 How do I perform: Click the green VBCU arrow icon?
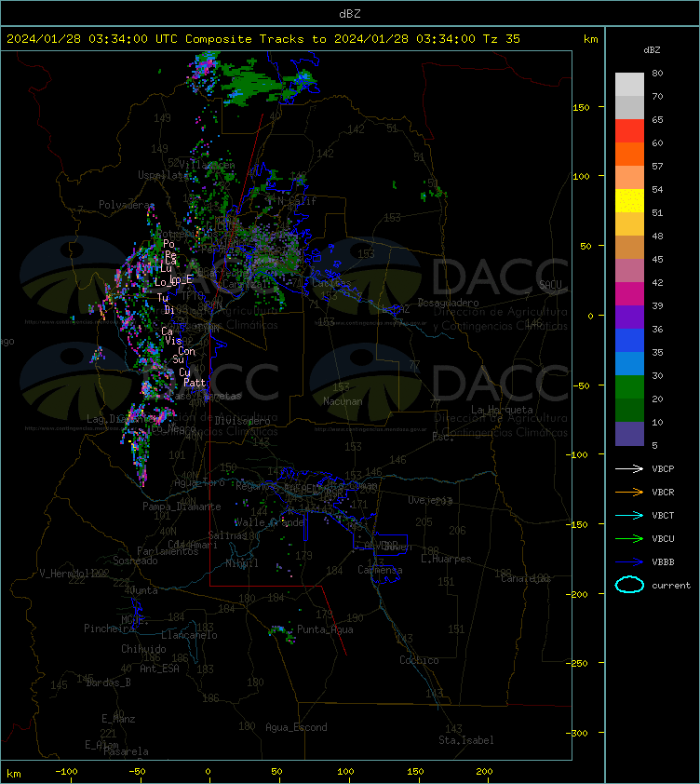click(629, 538)
